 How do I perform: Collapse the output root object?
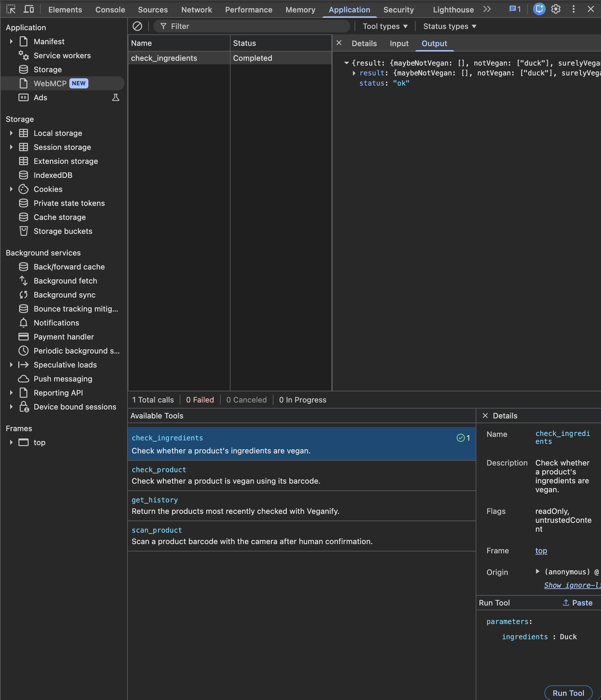tap(346, 63)
